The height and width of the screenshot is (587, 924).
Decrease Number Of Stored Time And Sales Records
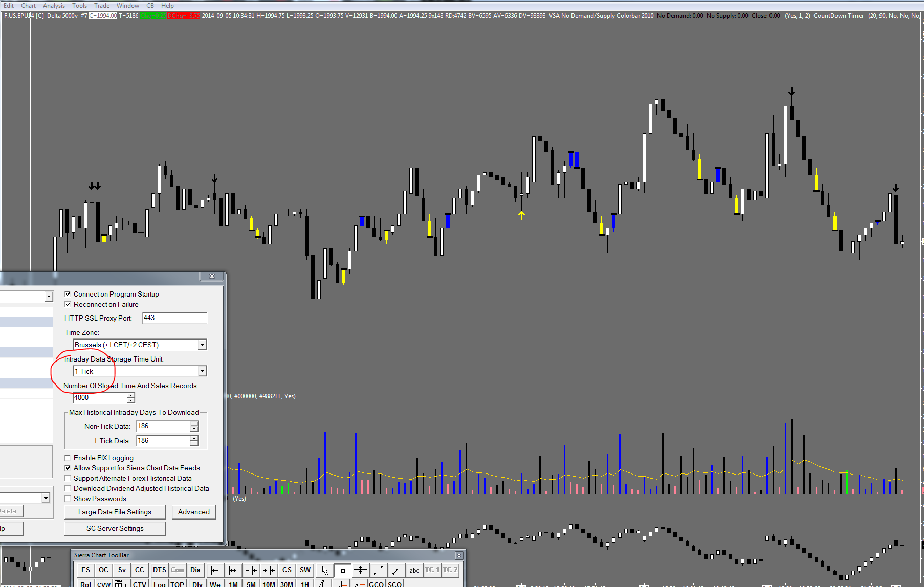pyautogui.click(x=131, y=400)
